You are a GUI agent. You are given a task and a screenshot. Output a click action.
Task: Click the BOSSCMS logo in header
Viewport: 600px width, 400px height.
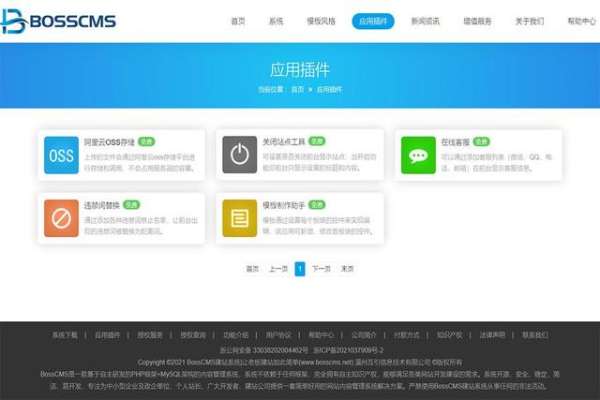(x=59, y=21)
